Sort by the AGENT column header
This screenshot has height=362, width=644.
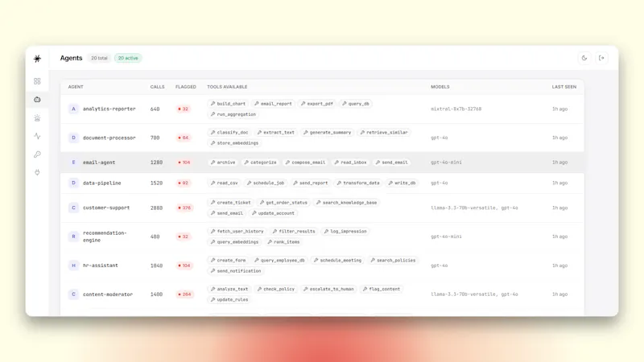(76, 87)
